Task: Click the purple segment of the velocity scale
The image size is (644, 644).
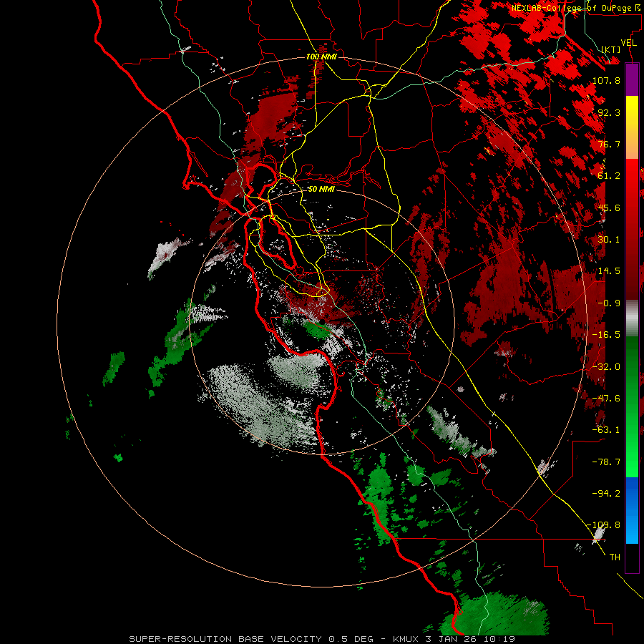Action: click(x=632, y=79)
